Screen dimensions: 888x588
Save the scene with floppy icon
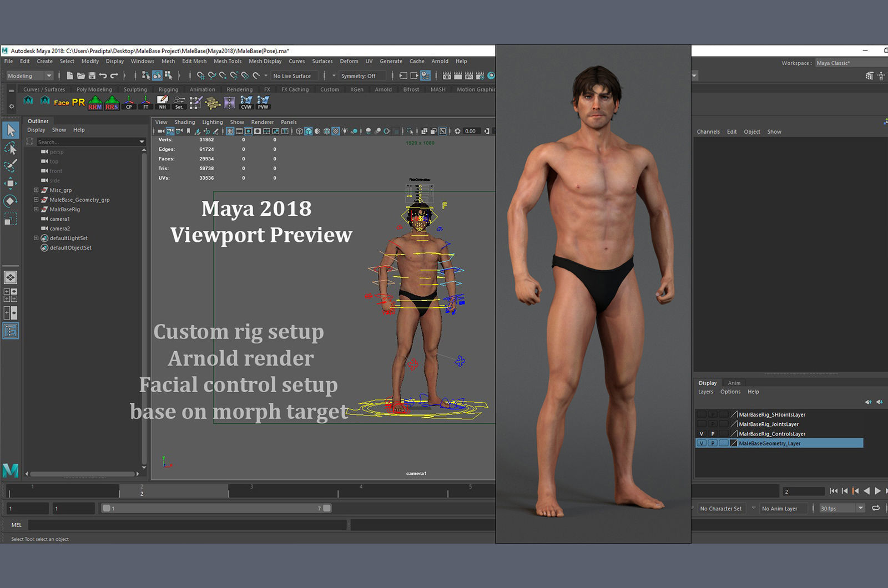click(92, 76)
